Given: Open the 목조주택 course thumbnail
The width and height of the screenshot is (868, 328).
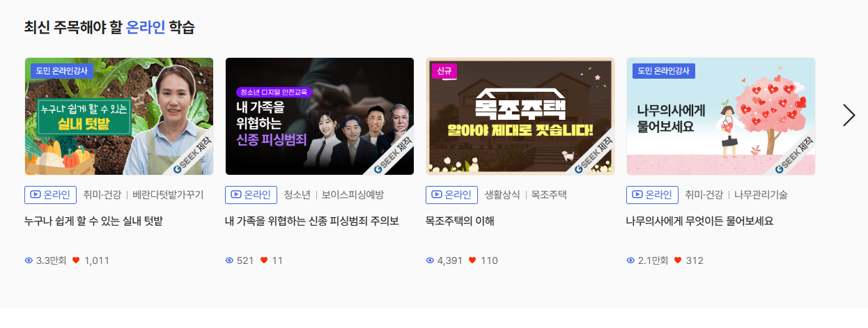Looking at the screenshot, I should pyautogui.click(x=520, y=116).
